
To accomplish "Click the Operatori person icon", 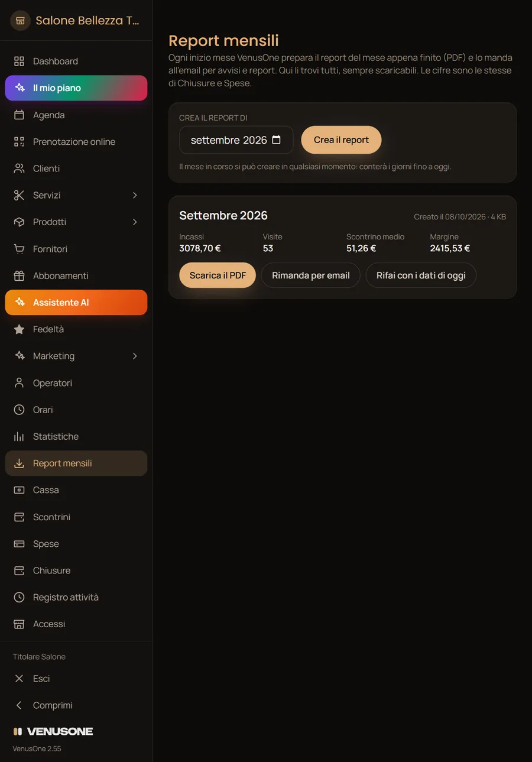I will pos(19,383).
